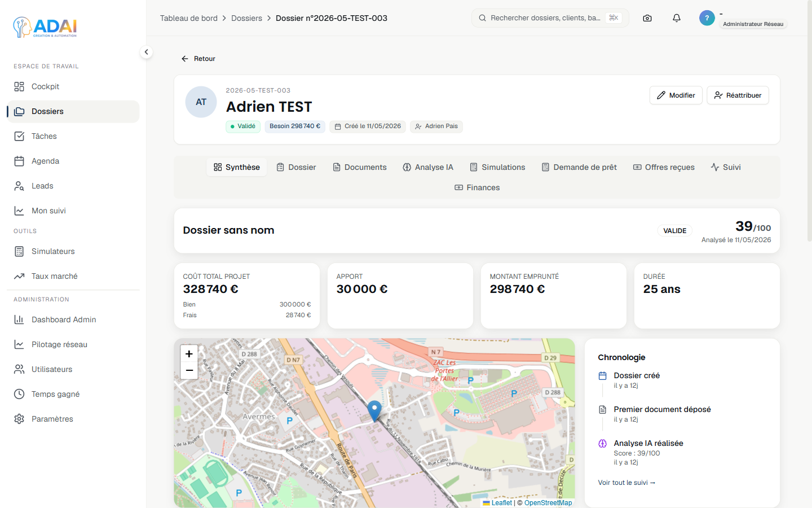Select Dossiers in the sidebar
The width and height of the screenshot is (812, 508).
pyautogui.click(x=73, y=111)
